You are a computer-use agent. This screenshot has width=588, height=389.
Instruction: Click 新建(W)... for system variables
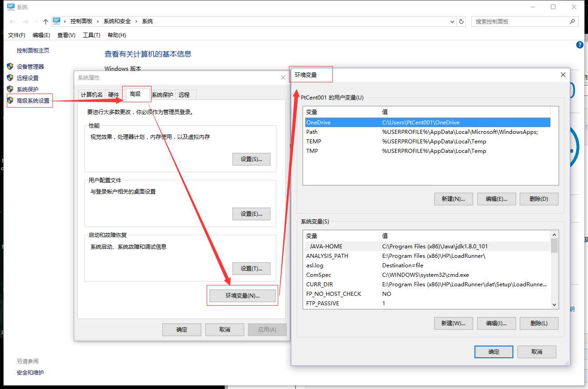coord(453,323)
